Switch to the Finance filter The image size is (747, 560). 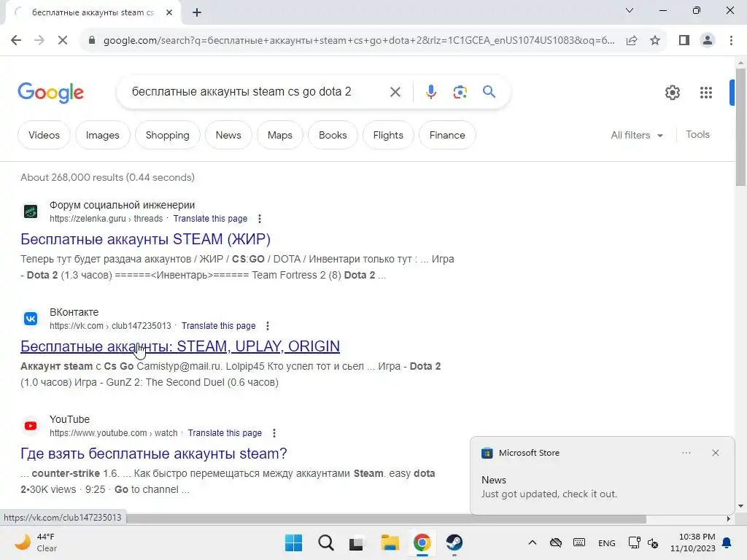pos(447,135)
